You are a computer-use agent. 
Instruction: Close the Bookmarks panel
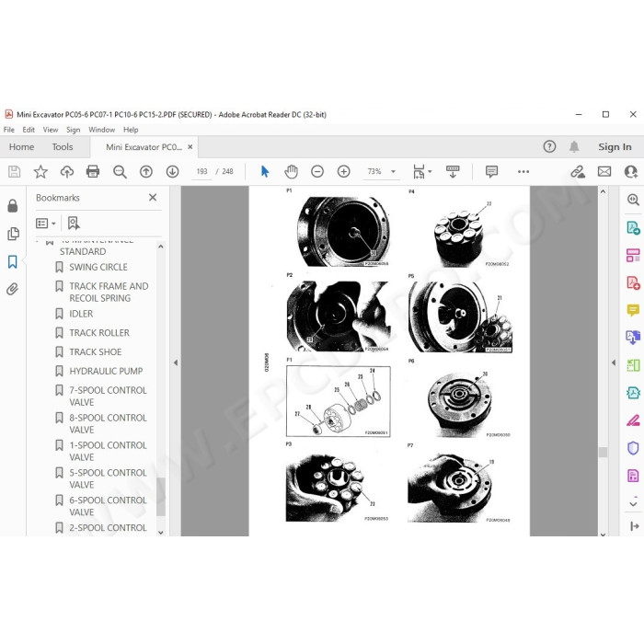click(x=153, y=198)
